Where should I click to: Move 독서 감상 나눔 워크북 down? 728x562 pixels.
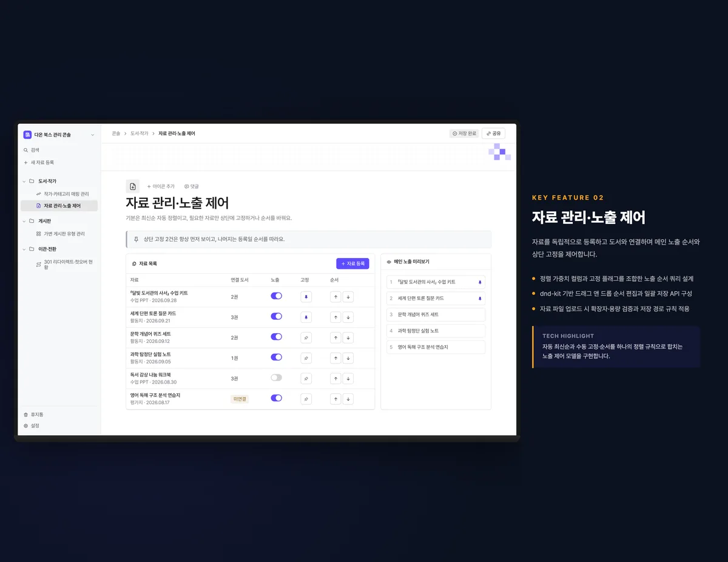348,379
